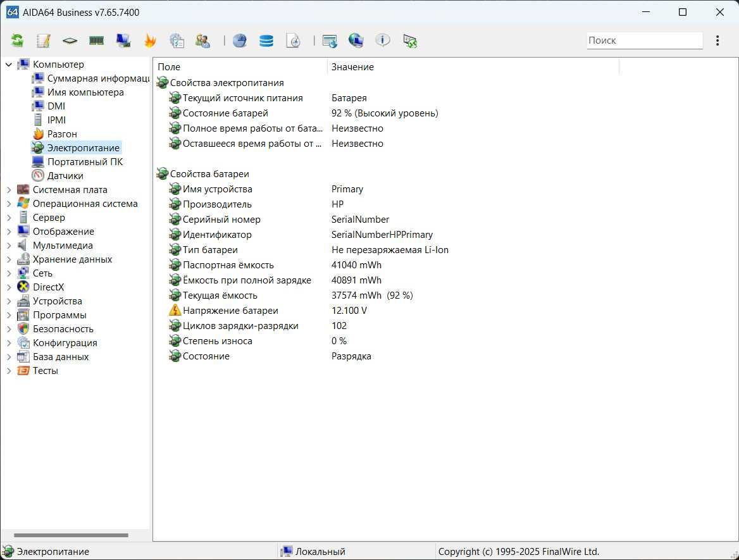This screenshot has height=560, width=739.
Task: Open the DMI tree item
Action: (x=56, y=106)
